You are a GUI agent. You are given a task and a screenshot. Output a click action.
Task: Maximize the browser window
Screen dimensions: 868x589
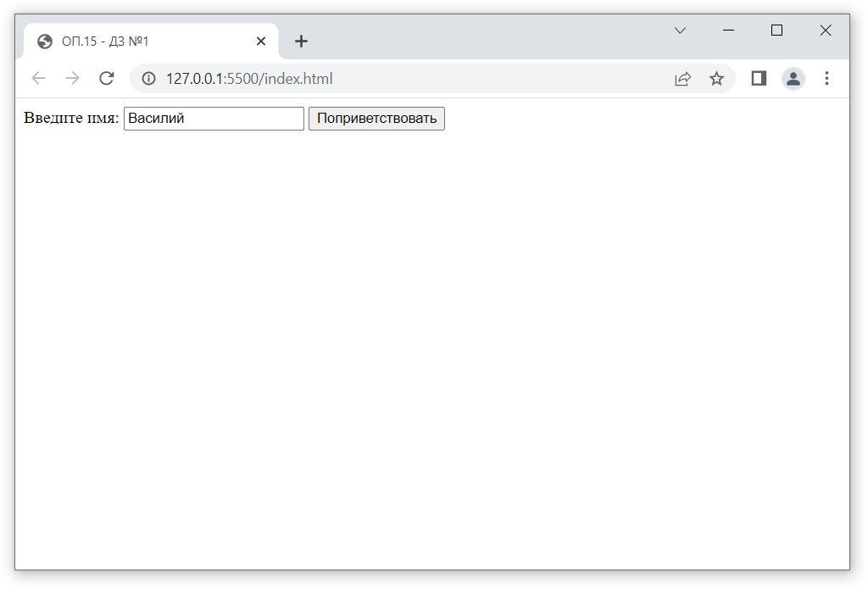tap(776, 31)
